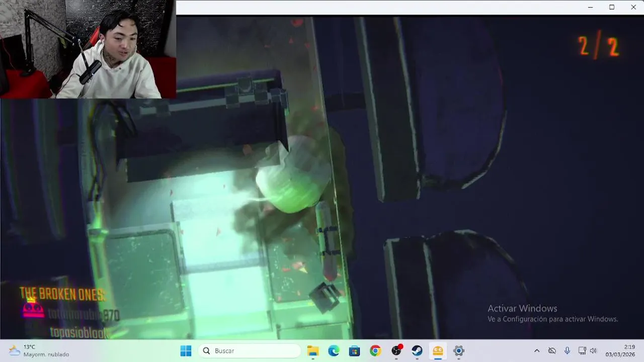Open the volume speaker tray icon
The image size is (644, 362).
coord(593,351)
